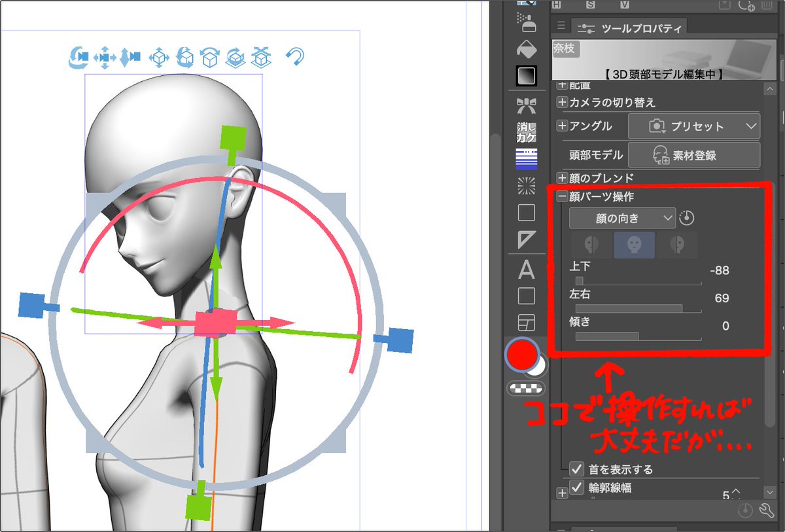This screenshot has height=532, width=785.
Task: Select the Gradient tool
Action: tap(527, 77)
